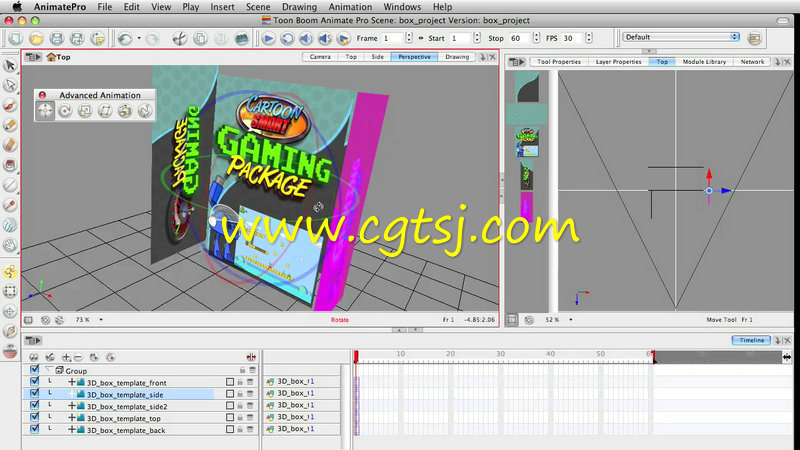Select the Hand tool
The image size is (800, 450).
[x=10, y=245]
